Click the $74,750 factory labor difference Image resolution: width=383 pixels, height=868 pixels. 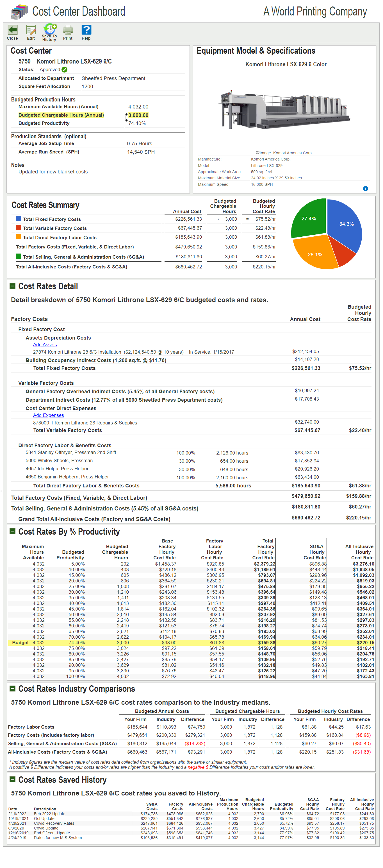[196, 727]
